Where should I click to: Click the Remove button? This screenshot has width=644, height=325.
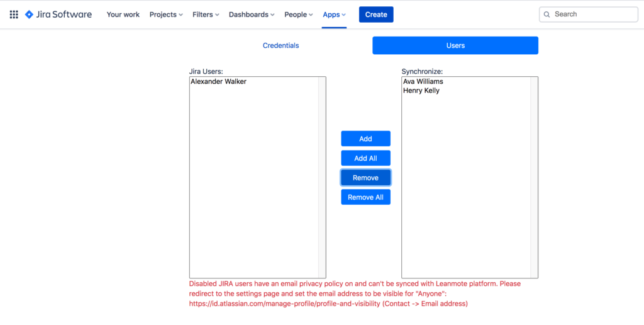(x=365, y=178)
